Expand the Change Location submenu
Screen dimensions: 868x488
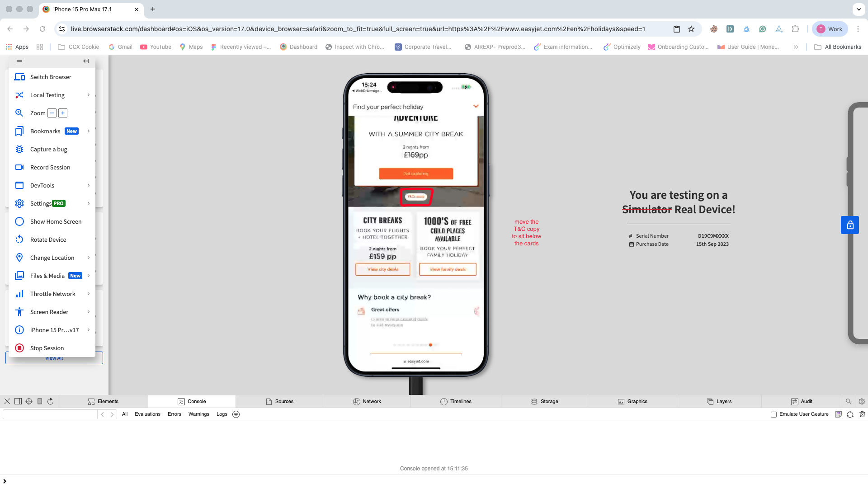click(x=88, y=258)
